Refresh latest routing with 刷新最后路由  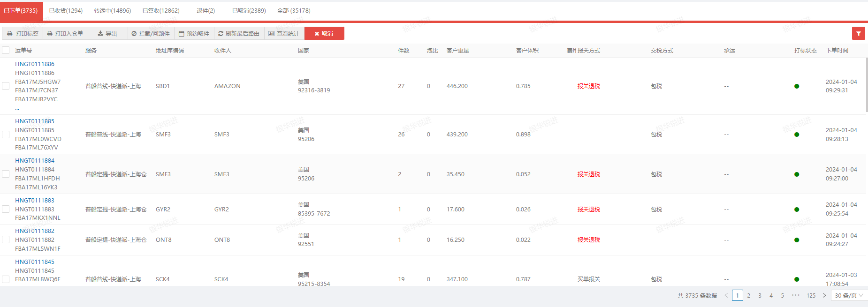pos(239,34)
